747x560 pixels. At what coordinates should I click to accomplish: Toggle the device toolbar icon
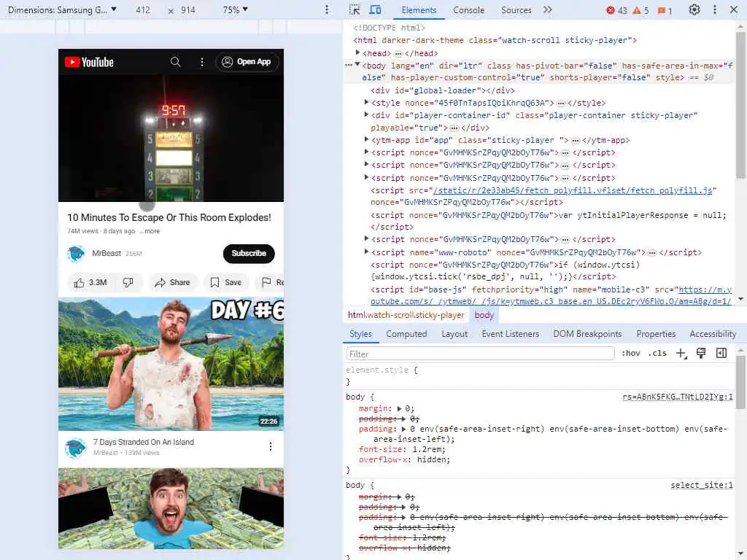click(x=376, y=9)
